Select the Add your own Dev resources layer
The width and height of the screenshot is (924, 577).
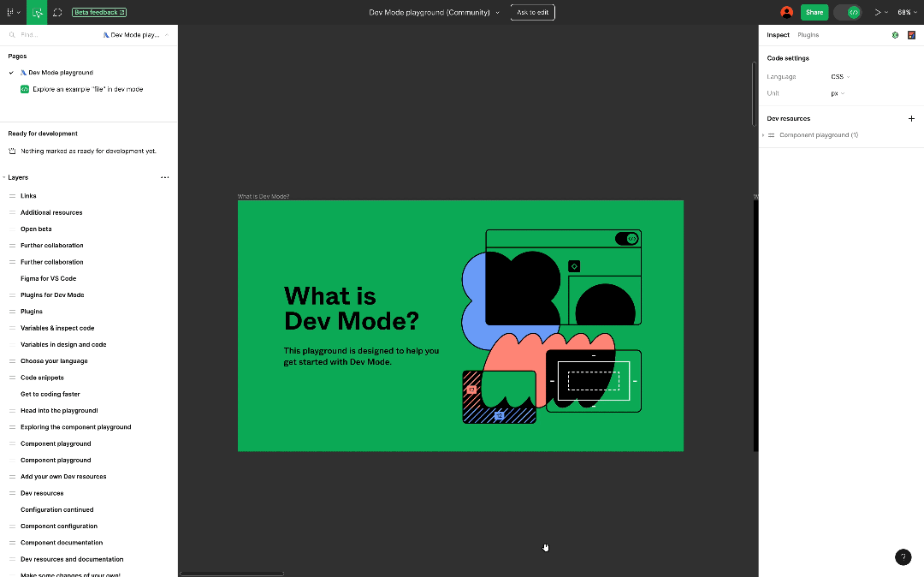click(63, 476)
